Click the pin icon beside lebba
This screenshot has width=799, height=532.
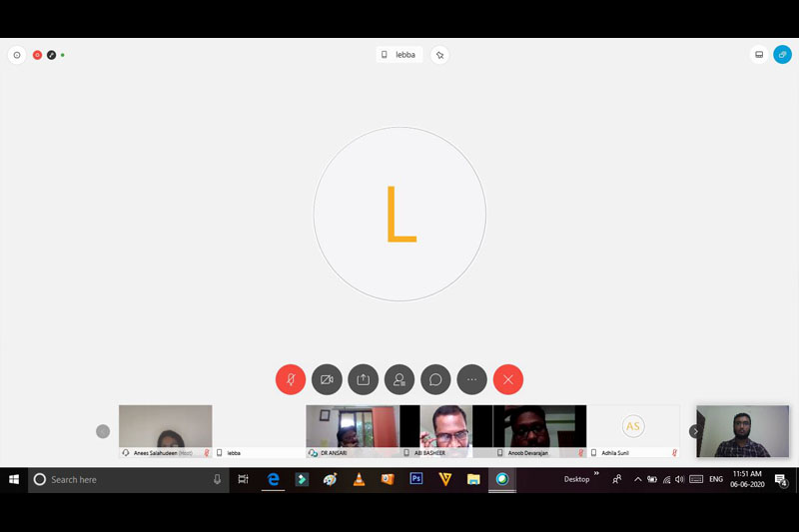point(439,55)
